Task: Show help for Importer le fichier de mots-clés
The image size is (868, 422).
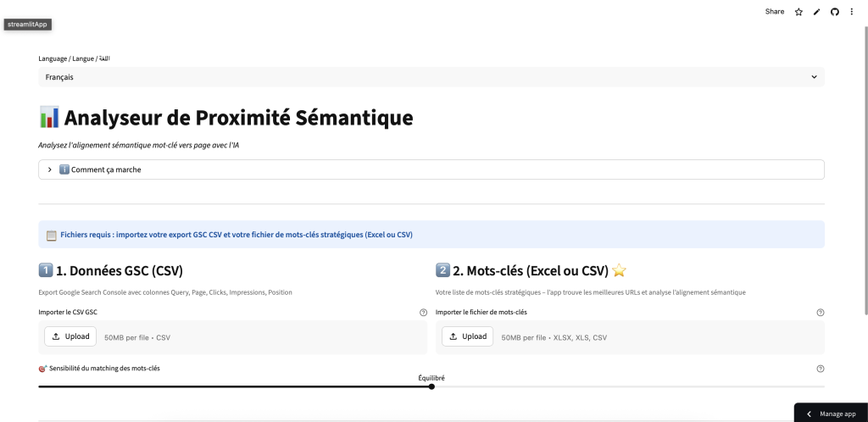Action: [820, 313]
